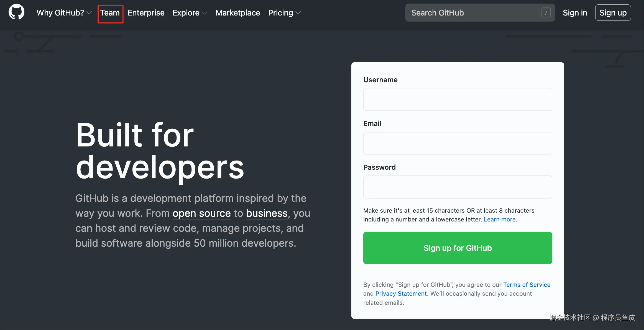The width and height of the screenshot is (644, 330).
Task: Open the Terms of Service link
Action: pos(527,285)
